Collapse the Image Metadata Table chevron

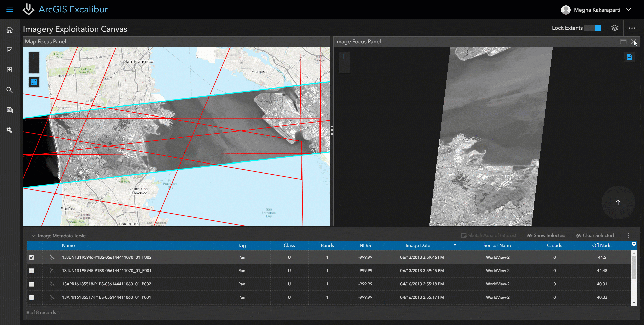pyautogui.click(x=33, y=235)
